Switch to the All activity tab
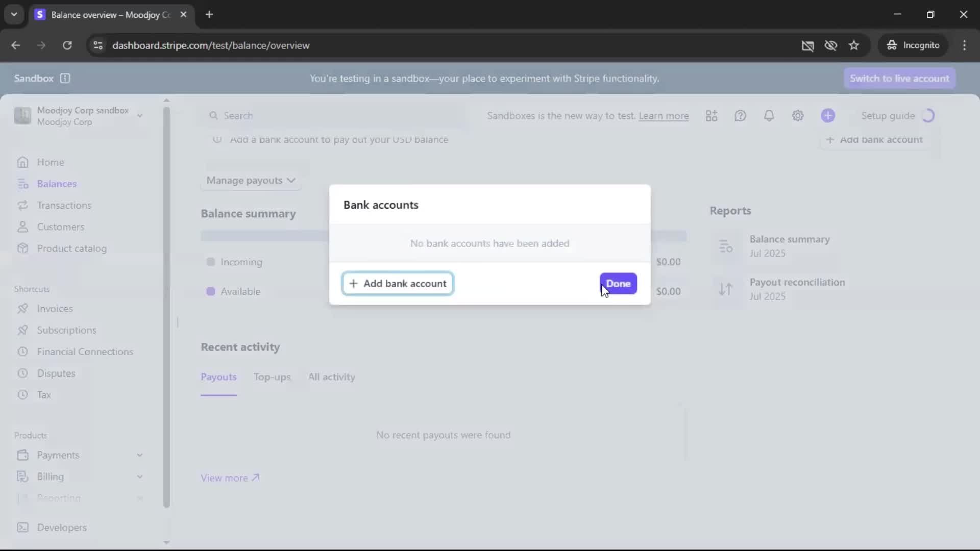980x551 pixels. [331, 377]
